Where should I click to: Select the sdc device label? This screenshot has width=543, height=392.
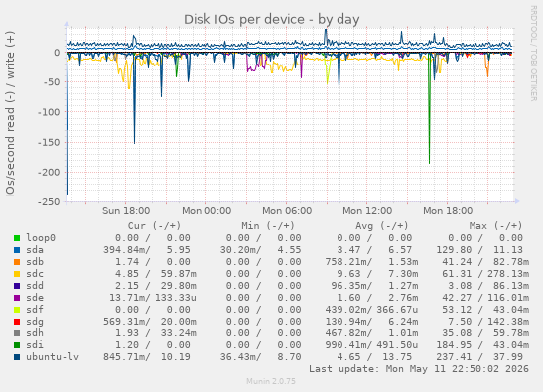pyautogui.click(x=35, y=274)
